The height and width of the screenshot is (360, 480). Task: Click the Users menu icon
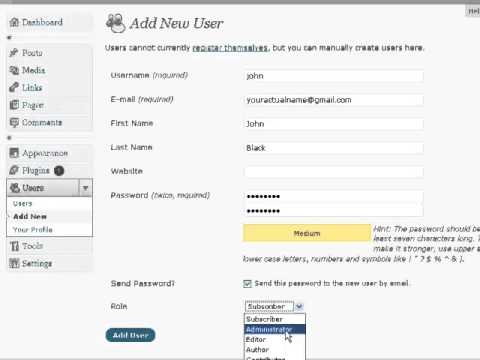(15, 188)
